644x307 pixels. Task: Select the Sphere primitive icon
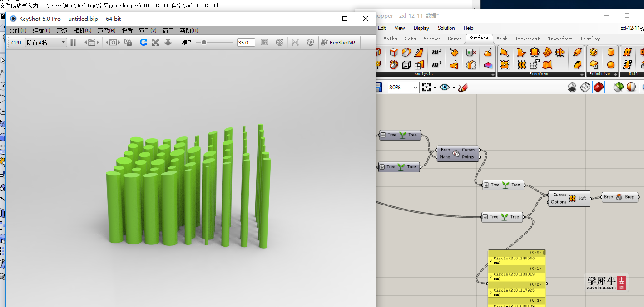[x=611, y=65]
